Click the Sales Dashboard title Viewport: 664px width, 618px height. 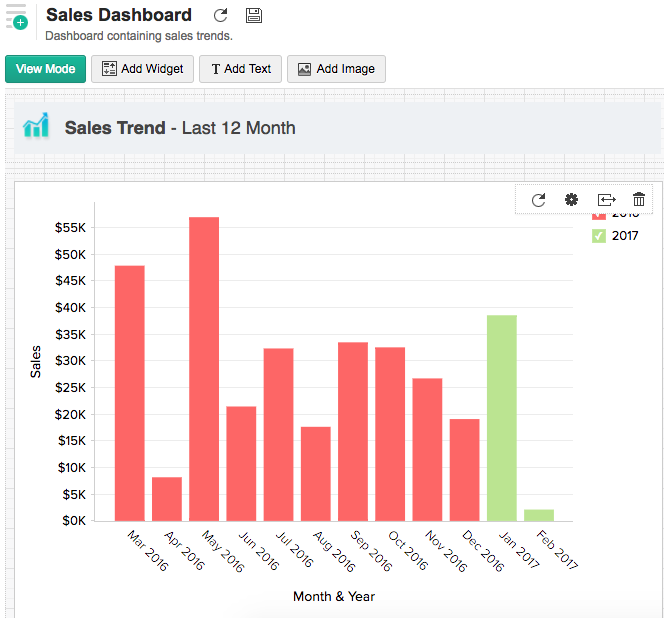[119, 15]
